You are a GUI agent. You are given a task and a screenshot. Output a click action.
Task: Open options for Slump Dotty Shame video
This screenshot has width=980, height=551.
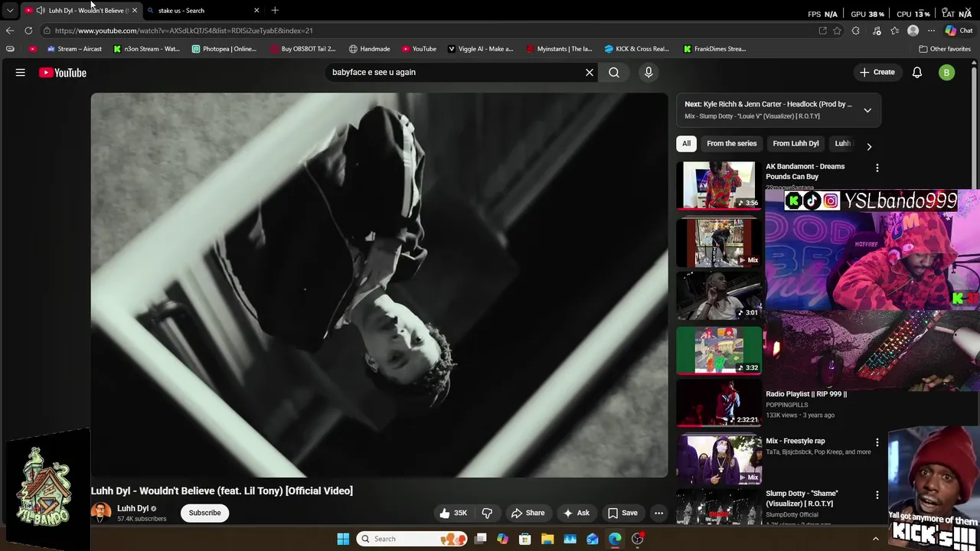[877, 495]
